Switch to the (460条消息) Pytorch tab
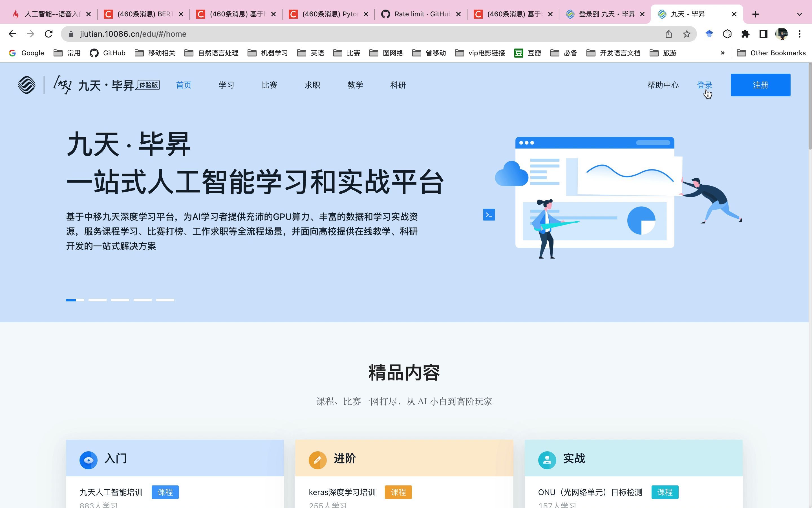This screenshot has height=508, width=812. 329,14
